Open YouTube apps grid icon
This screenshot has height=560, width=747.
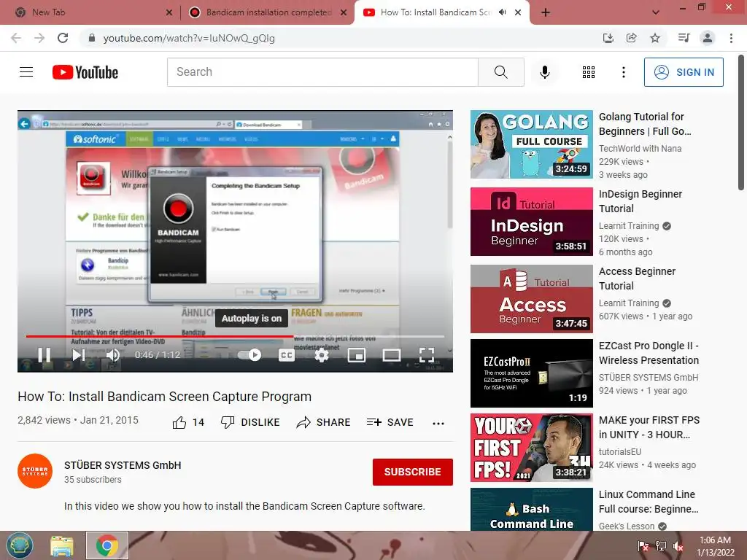589,72
